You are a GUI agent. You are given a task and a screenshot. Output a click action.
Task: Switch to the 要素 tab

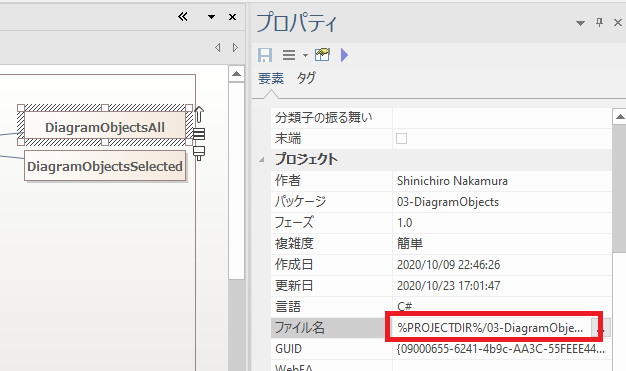coord(271,78)
